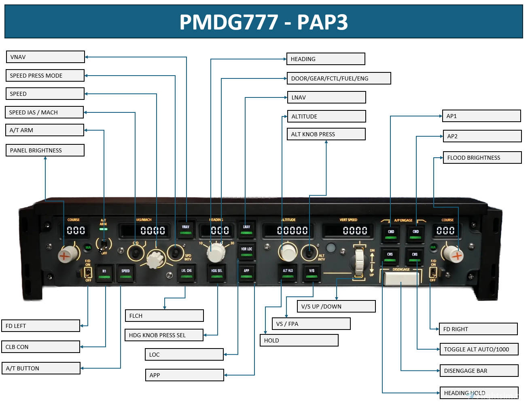Push the left CWS A button
Viewport: 532px width, 410px height.
pyautogui.click(x=390, y=257)
